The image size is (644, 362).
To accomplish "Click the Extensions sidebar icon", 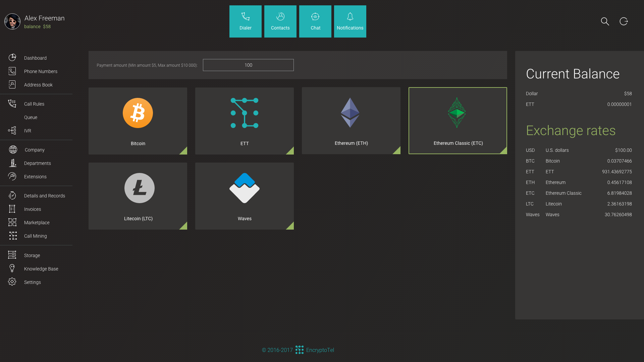I will [12, 176].
